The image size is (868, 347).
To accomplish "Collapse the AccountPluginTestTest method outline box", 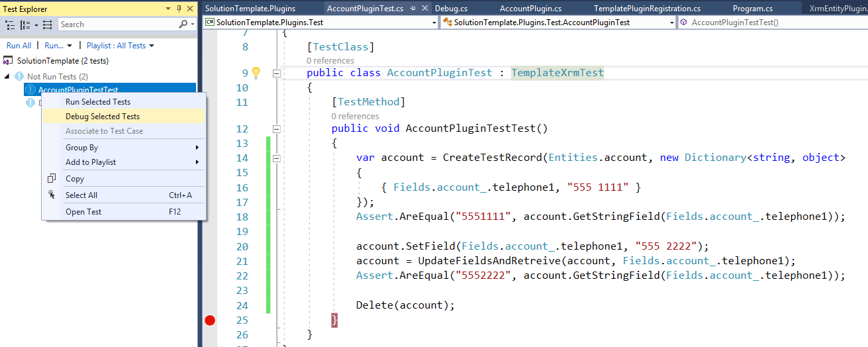I will click(x=277, y=129).
